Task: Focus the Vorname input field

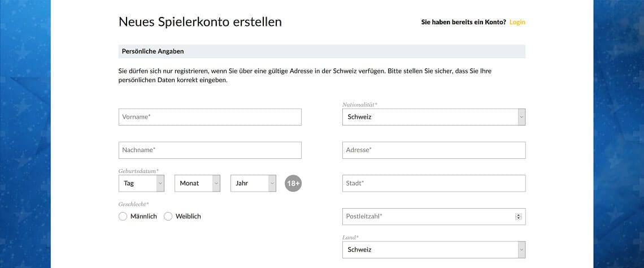Action: tap(210, 117)
